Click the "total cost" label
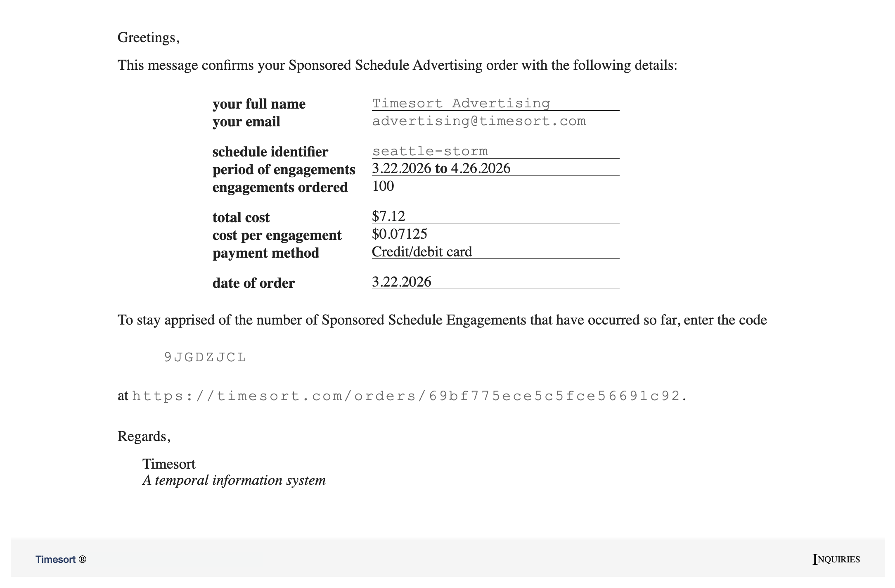Image resolution: width=895 pixels, height=588 pixels. click(241, 218)
